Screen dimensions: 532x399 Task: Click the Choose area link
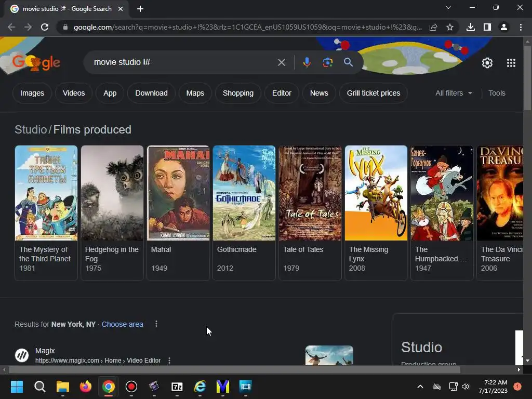pos(122,324)
